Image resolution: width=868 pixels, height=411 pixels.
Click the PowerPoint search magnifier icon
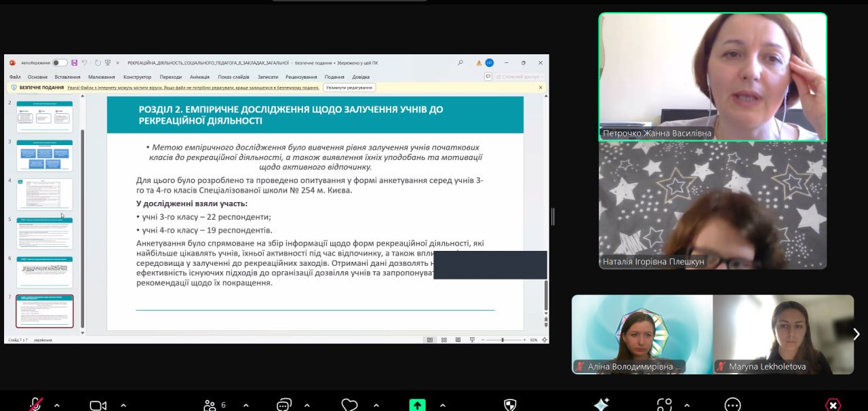coord(460,62)
